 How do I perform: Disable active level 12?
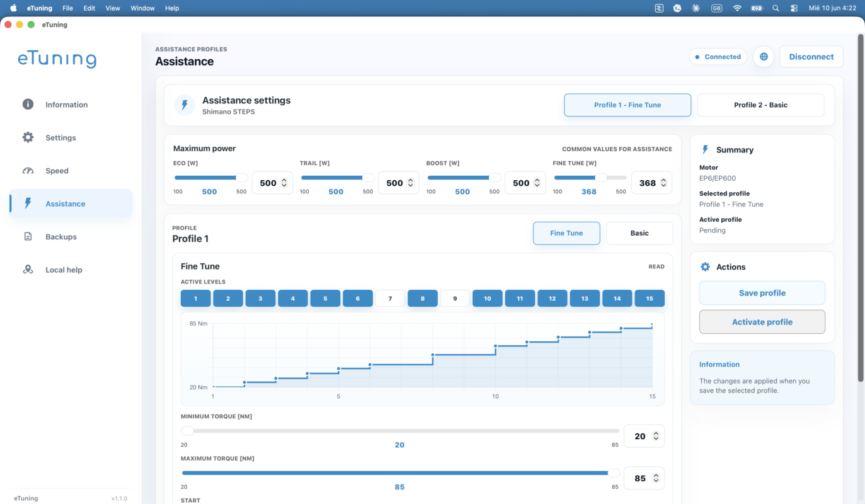point(553,299)
